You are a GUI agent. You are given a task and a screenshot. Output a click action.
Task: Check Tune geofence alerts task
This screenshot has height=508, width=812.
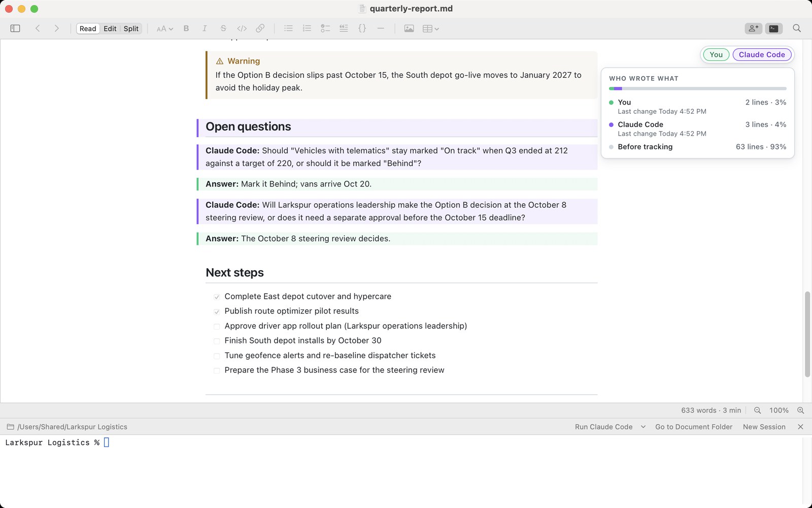(x=217, y=356)
